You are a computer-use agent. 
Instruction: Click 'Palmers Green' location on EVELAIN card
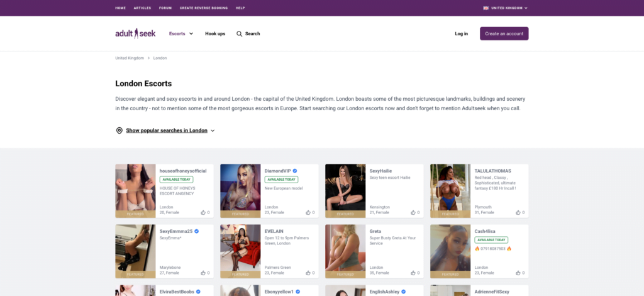click(277, 268)
